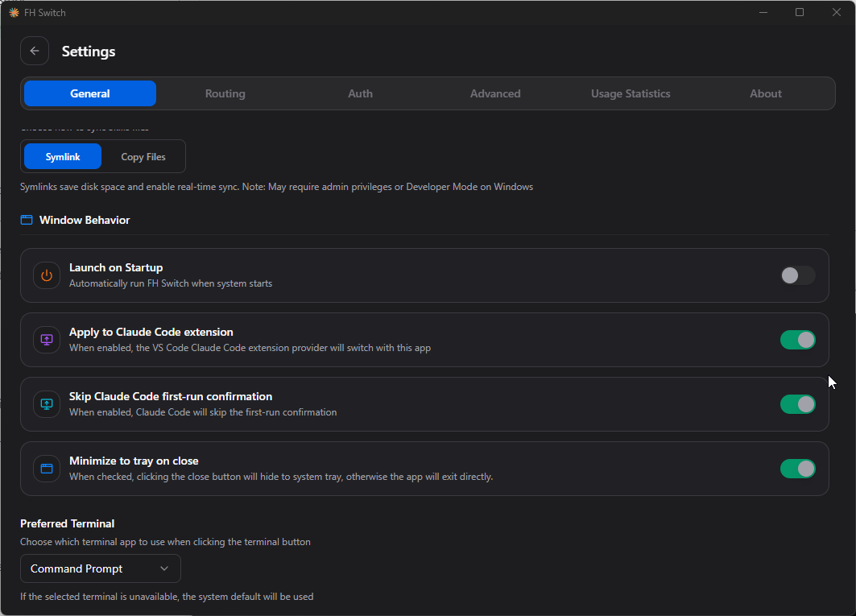Click the Window Behavior heading text
856x616 pixels.
click(85, 220)
